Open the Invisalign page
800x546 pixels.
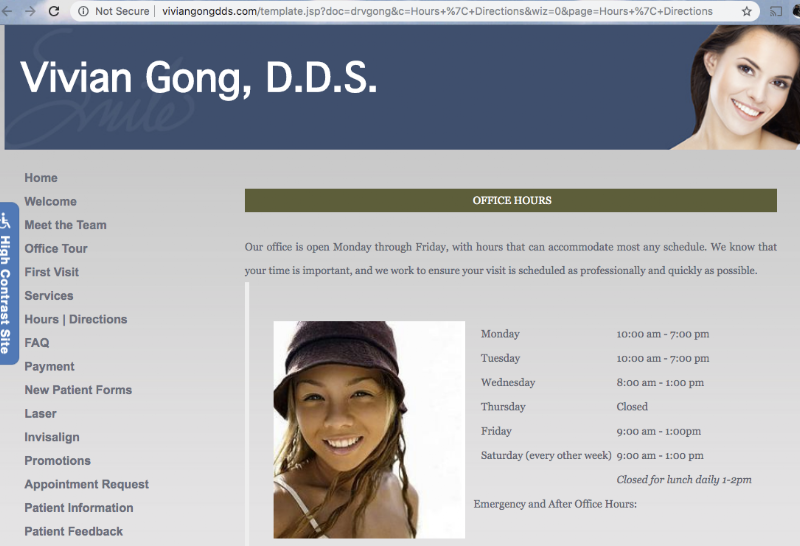[52, 437]
